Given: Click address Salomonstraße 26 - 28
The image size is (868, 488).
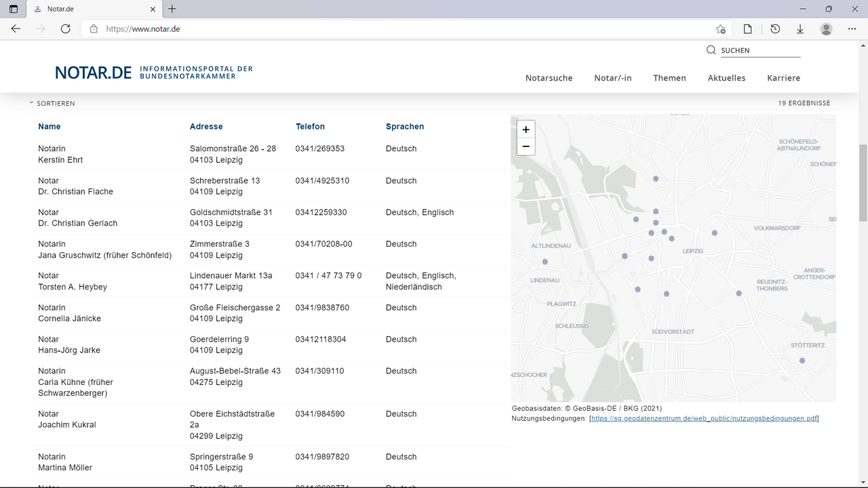Looking at the screenshot, I should (x=233, y=148).
